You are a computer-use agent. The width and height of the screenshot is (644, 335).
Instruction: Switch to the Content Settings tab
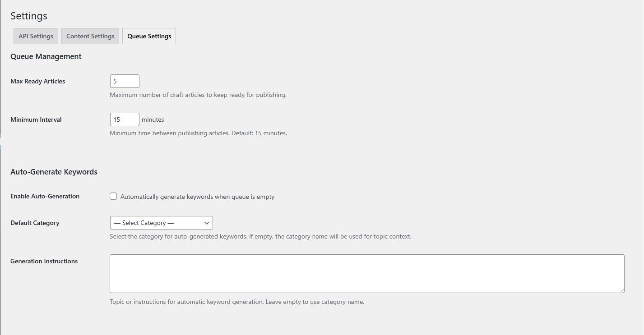[x=90, y=36]
